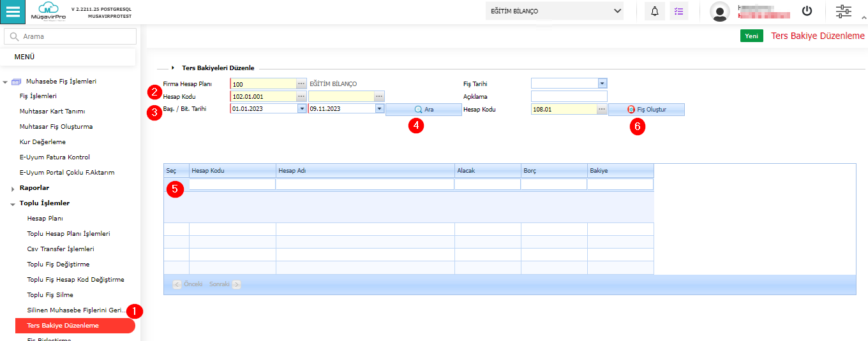Sort by Hesap Kodu column header
Image resolution: width=868 pixels, height=341 pixels.
pyautogui.click(x=232, y=171)
